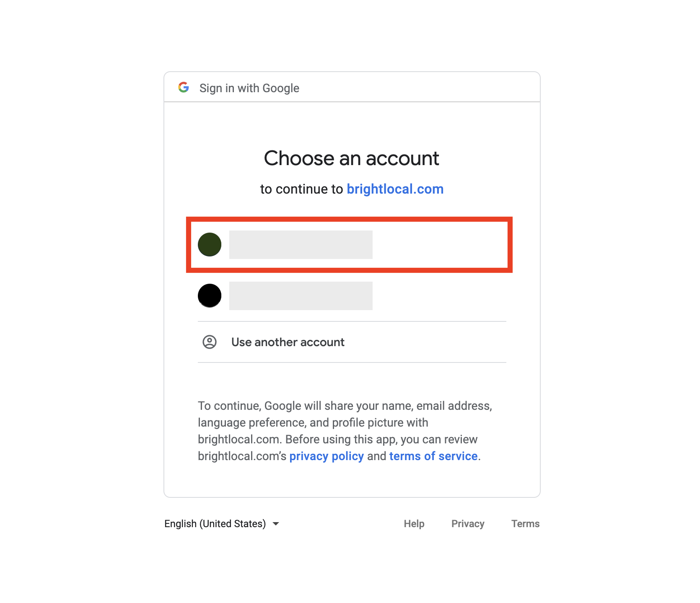
Task: Open the Help footer link
Action: pos(414,524)
